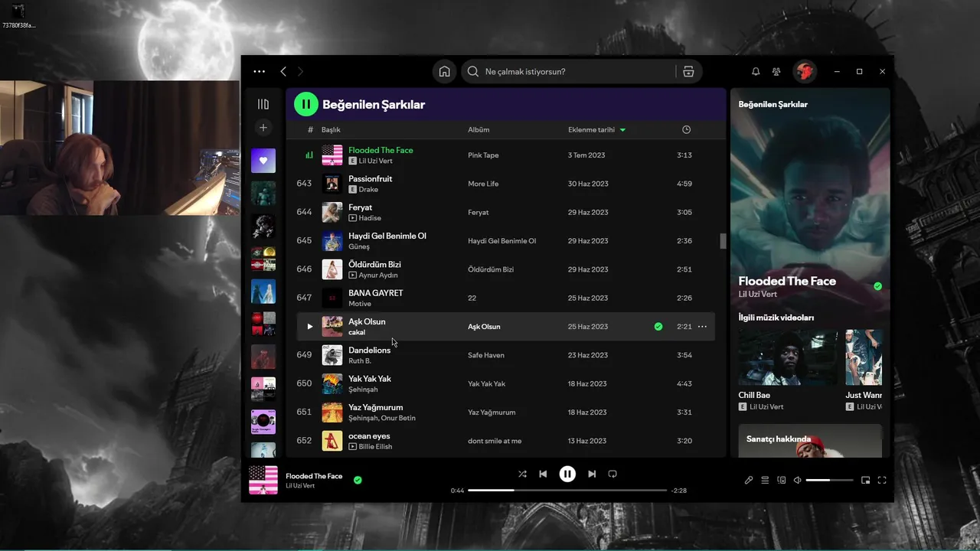Select Haydi Gel Benimle Ol track

click(387, 236)
